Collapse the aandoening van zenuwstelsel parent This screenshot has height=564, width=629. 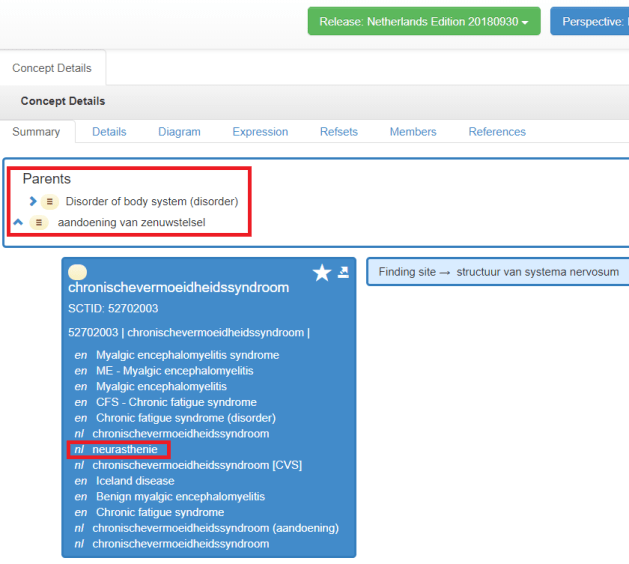[x=18, y=222]
